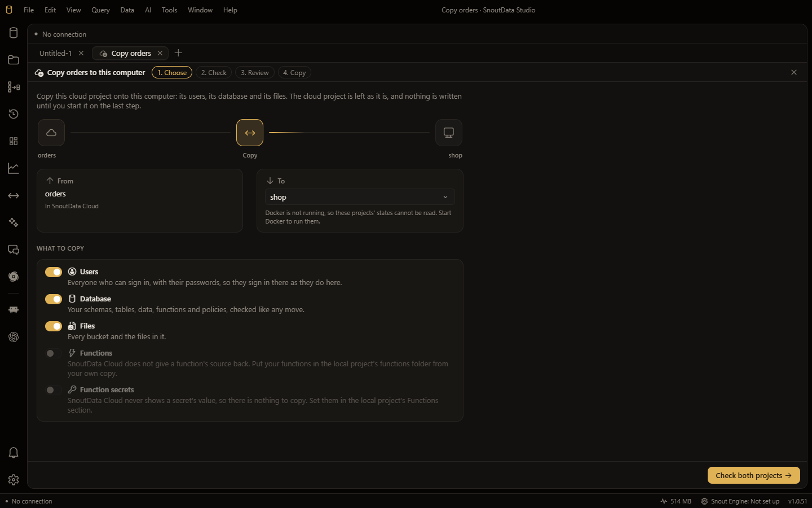Image resolution: width=812 pixels, height=508 pixels.
Task: Click the disabled Functions toggle
Action: (54, 353)
